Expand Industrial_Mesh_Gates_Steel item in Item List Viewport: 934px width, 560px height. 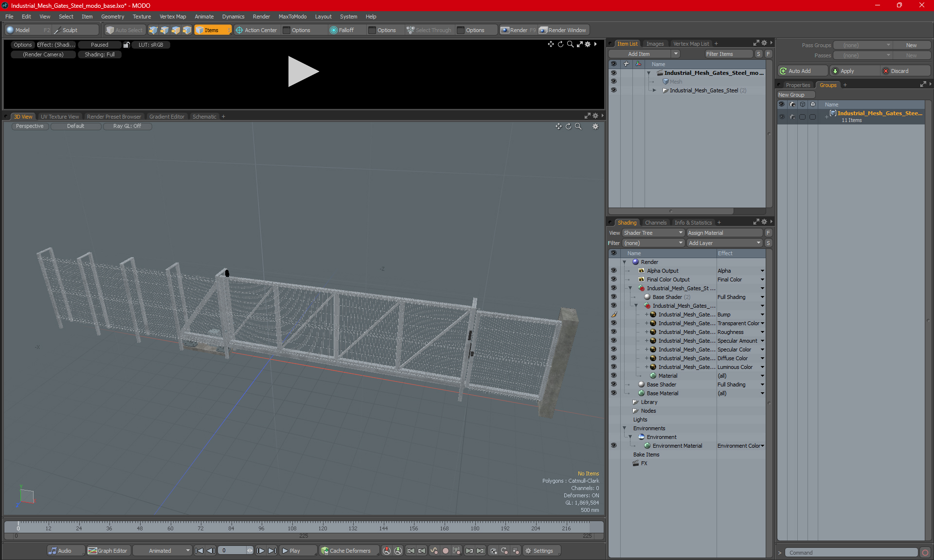click(655, 90)
